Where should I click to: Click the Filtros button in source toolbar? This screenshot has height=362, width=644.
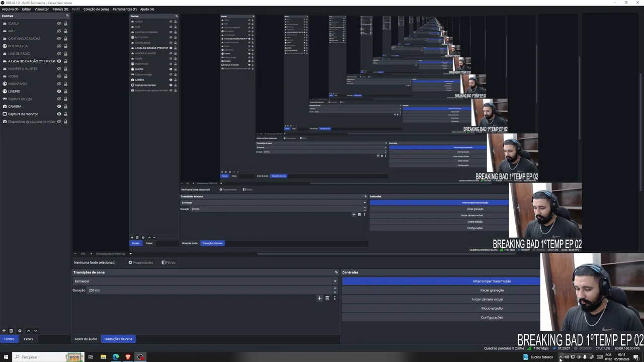tap(169, 262)
